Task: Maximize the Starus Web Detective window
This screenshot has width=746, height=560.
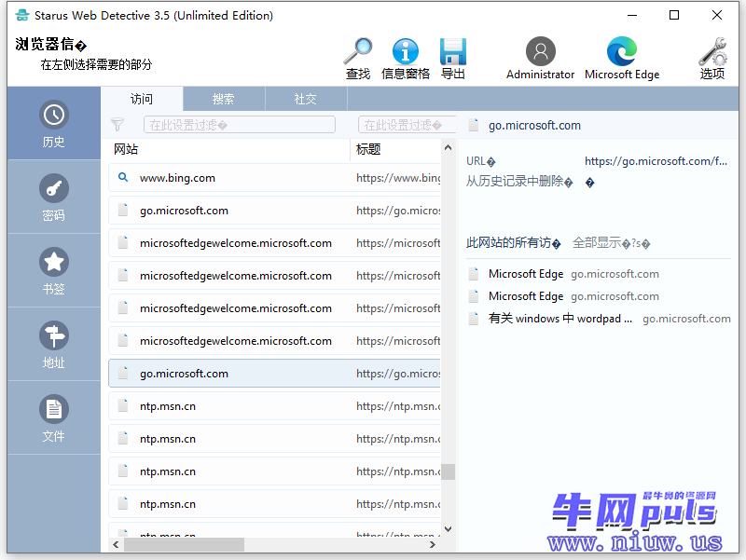Action: [x=674, y=15]
